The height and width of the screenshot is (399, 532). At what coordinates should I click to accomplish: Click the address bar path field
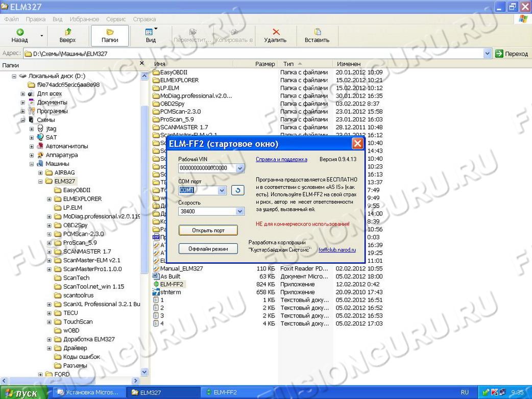[254, 54]
